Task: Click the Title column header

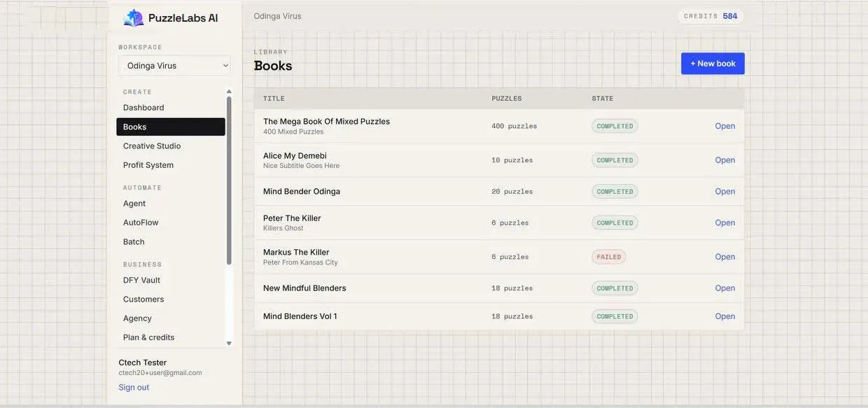Action: click(x=274, y=99)
